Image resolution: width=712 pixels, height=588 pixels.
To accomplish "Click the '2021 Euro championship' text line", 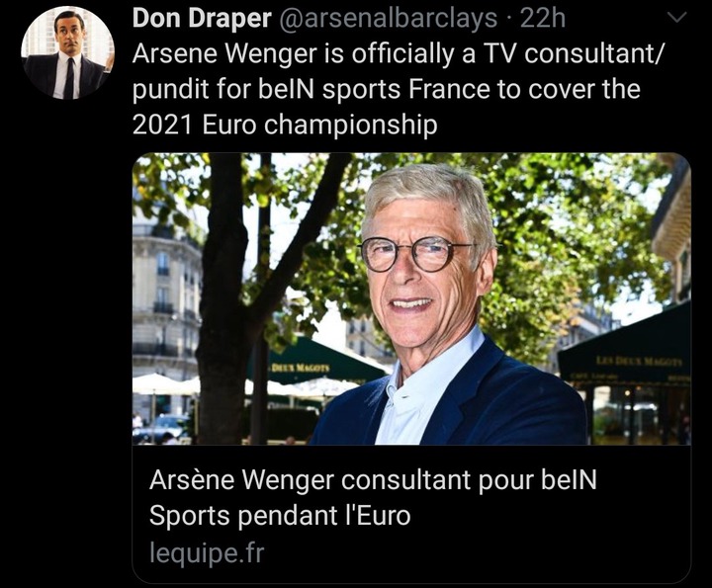I will pyautogui.click(x=285, y=125).
